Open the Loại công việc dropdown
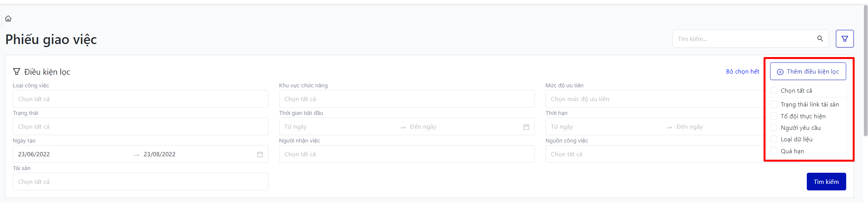Screen dimensions: 868x203 click(140, 99)
